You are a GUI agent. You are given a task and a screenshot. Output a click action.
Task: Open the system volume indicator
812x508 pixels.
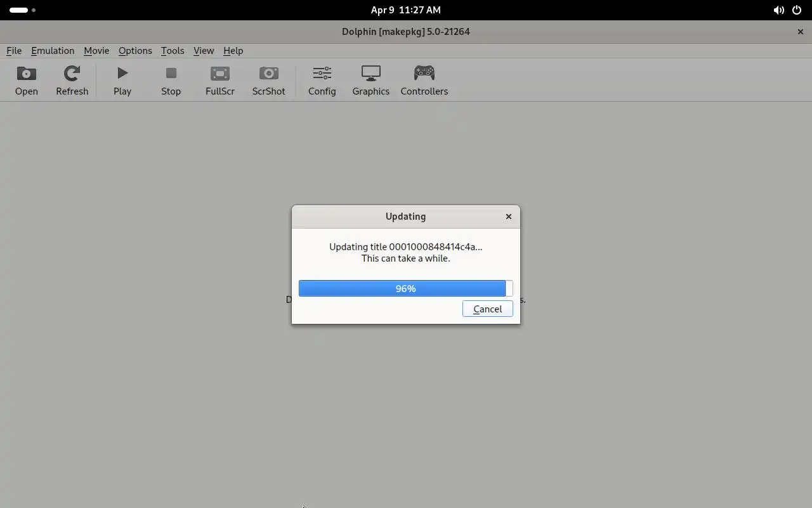pos(778,10)
